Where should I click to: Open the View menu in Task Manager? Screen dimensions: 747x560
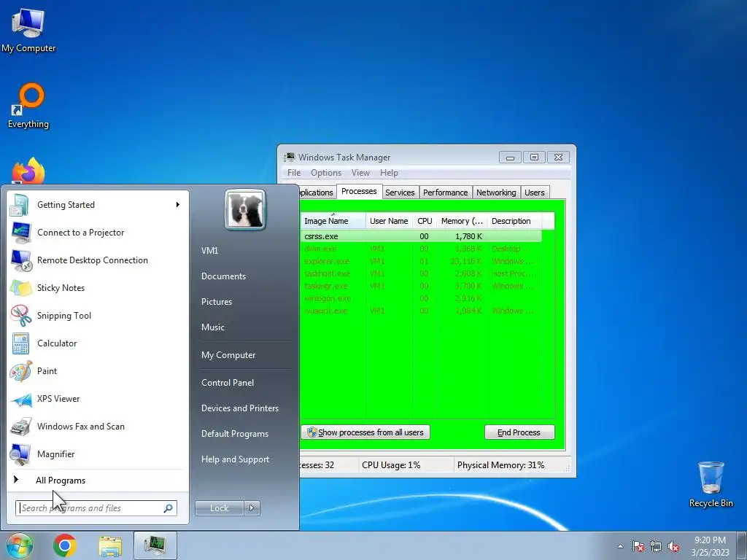[360, 173]
